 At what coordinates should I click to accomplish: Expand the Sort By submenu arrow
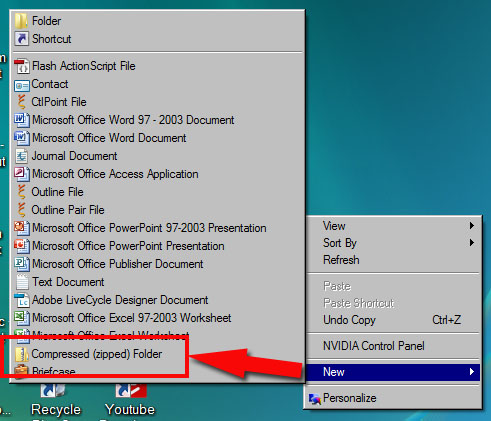[x=472, y=242]
